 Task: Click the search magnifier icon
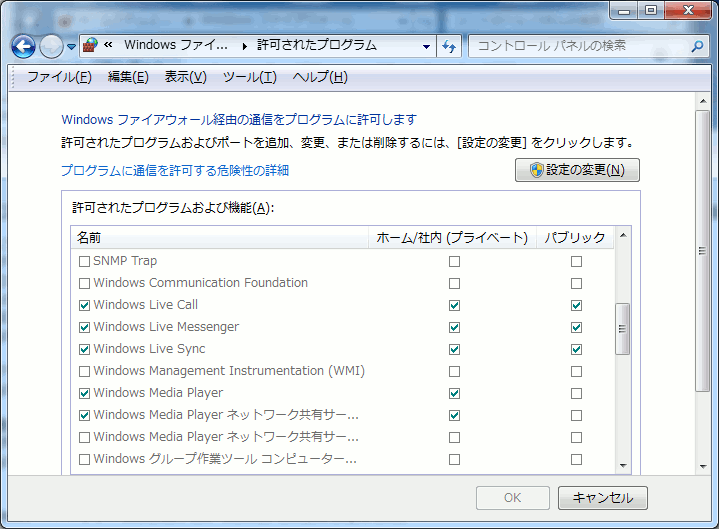click(x=697, y=46)
